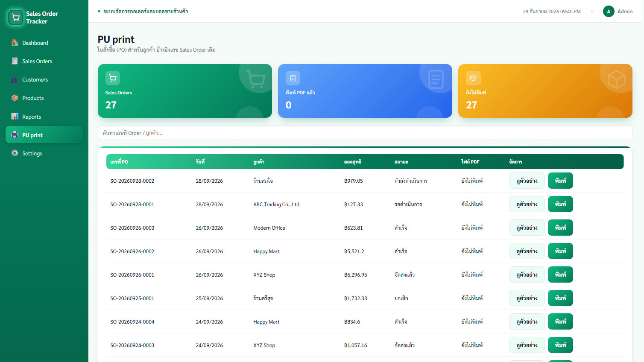Select order number SO-20260926-0003
644x362 pixels.
click(132, 228)
